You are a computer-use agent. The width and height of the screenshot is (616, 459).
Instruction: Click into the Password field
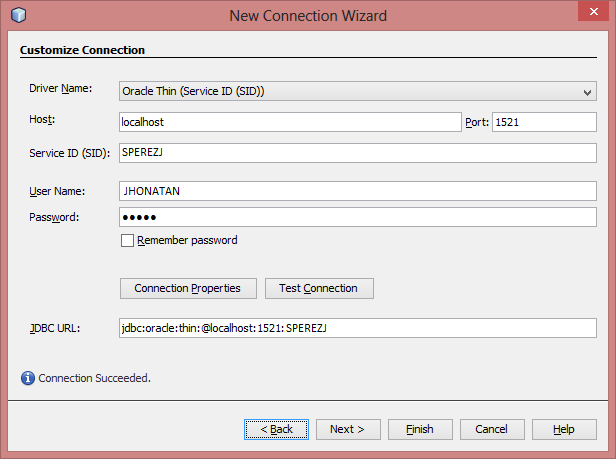[x=358, y=217]
